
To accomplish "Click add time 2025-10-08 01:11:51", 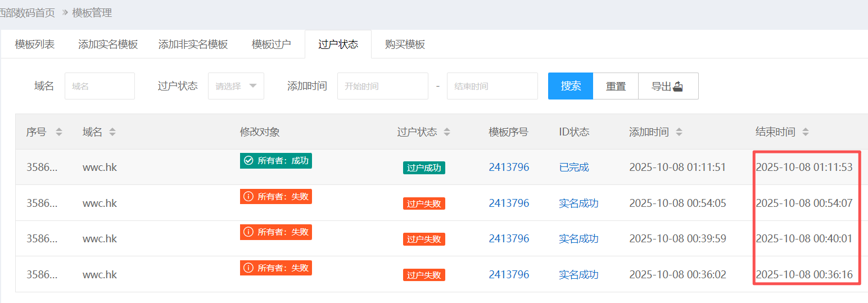I will pos(677,167).
